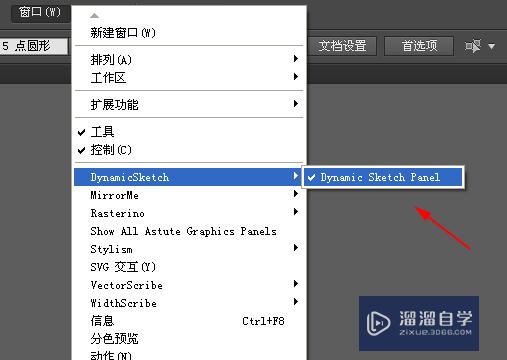The height and width of the screenshot is (360, 507).
Task: Select 新建窗口(W) menu entry
Action: click(189, 33)
